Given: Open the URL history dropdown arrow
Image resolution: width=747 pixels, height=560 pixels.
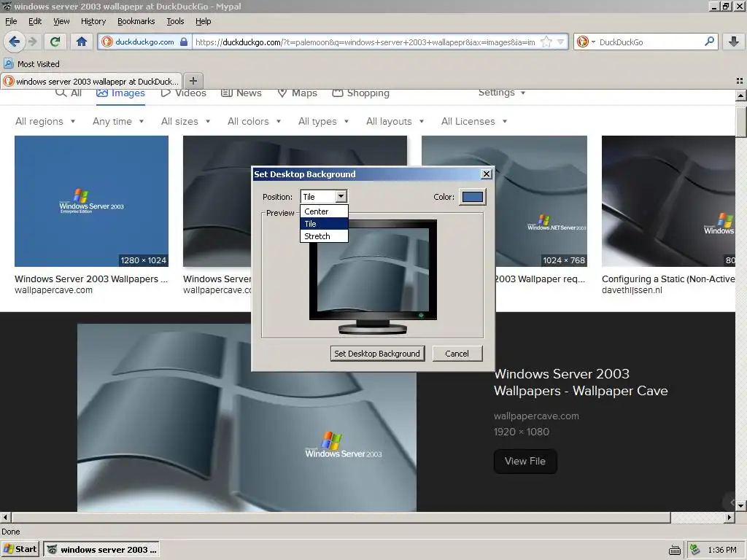Looking at the screenshot, I should pyautogui.click(x=561, y=42).
